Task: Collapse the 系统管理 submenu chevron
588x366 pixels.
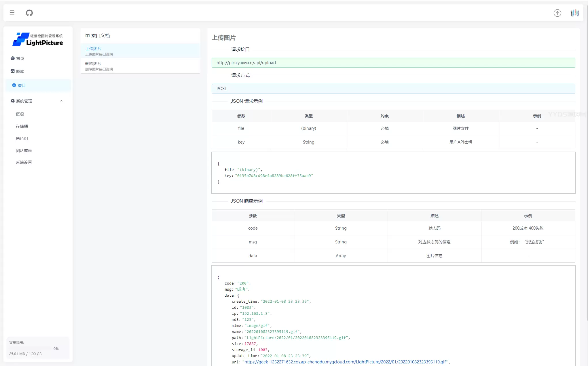Action: point(61,101)
